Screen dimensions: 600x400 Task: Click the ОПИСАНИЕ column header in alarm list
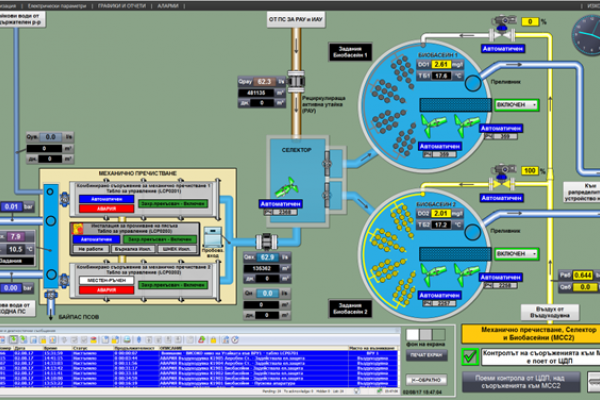171,348
